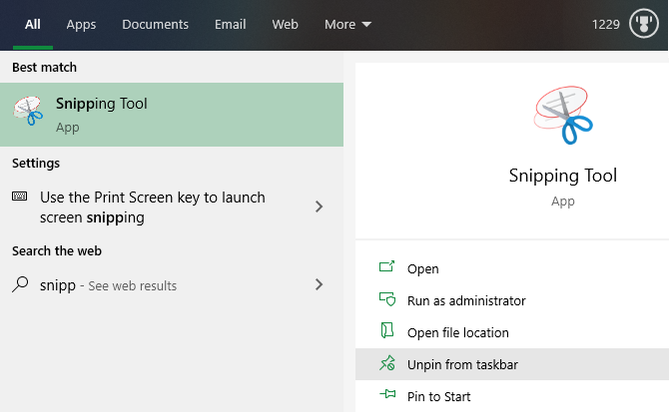Switch to the Apps tab
The image size is (669, 412).
click(x=81, y=25)
